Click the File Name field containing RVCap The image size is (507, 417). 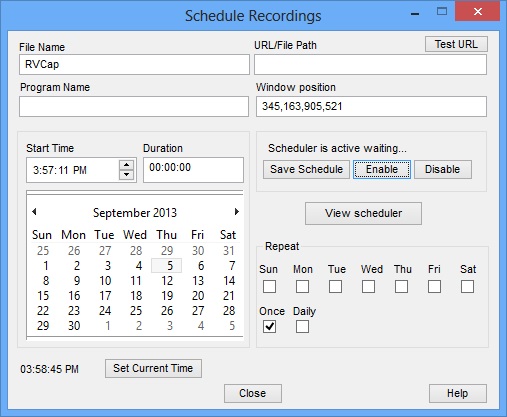coord(134,64)
